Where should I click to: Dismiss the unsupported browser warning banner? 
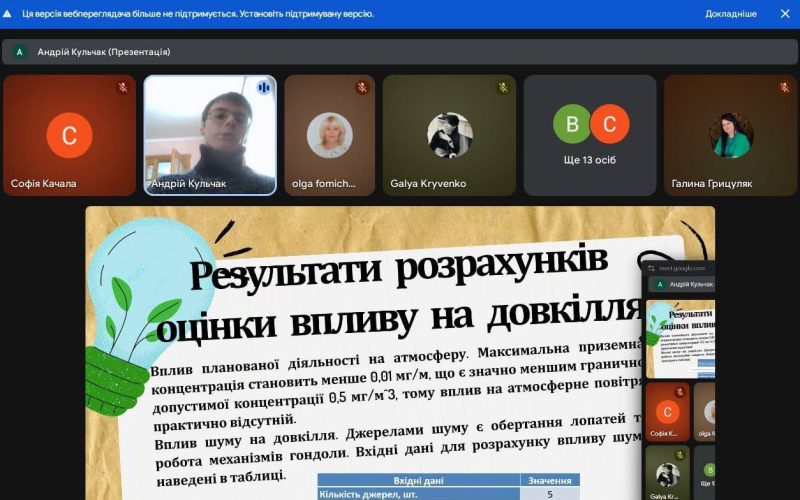click(x=785, y=14)
